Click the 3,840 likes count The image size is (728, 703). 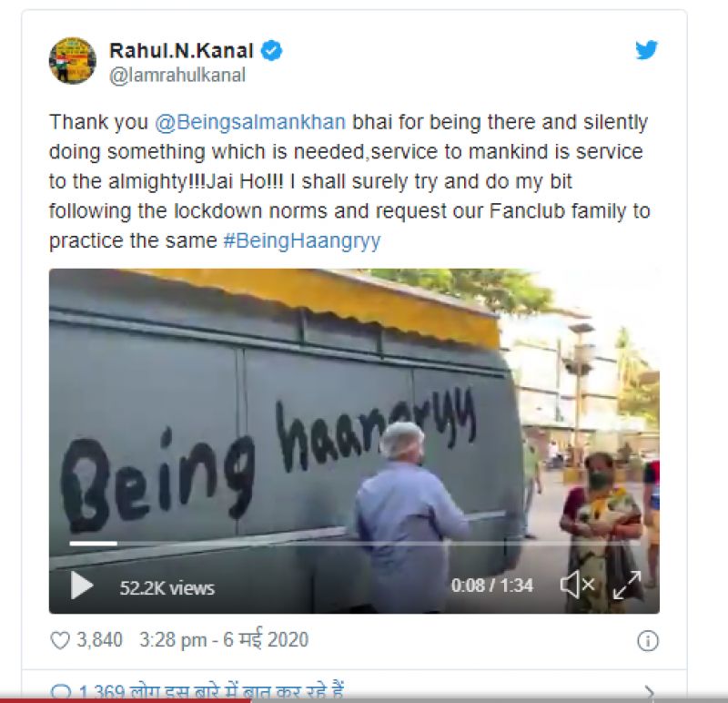[x=99, y=640]
